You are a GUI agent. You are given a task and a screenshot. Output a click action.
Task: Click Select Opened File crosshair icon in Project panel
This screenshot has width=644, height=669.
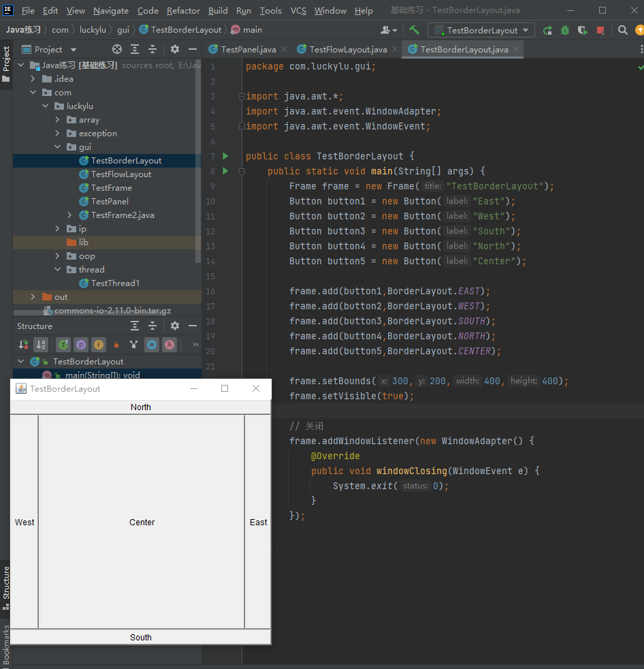click(x=117, y=49)
